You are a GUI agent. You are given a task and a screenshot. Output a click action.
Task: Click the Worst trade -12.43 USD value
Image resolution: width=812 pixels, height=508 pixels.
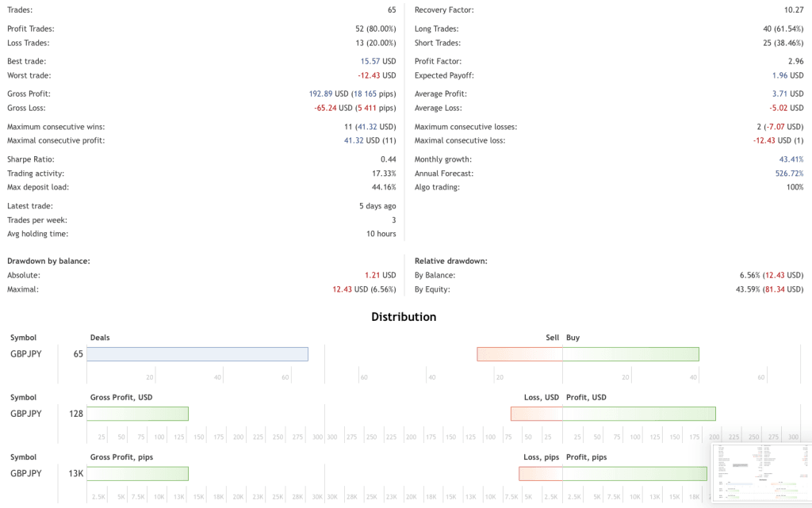pyautogui.click(x=376, y=75)
